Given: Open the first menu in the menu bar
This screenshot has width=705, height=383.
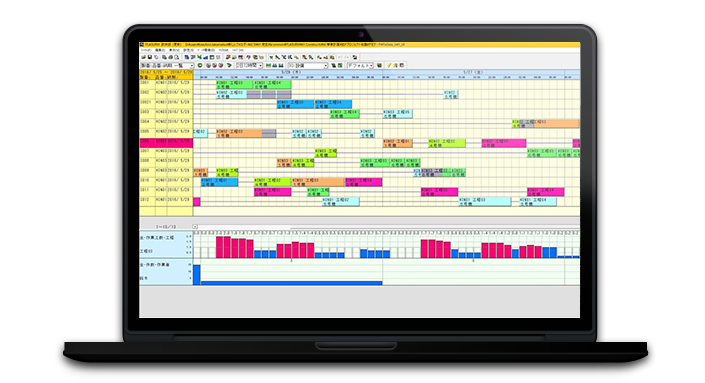Looking at the screenshot, I should 146,50.
